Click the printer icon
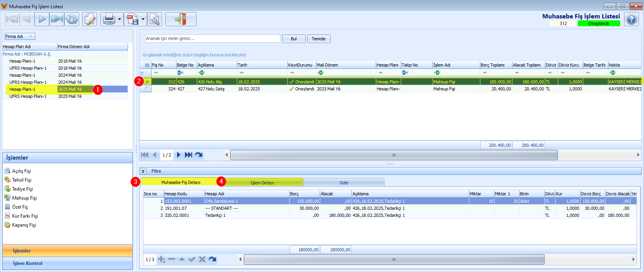Screen dimensions: 644x272 click(x=109, y=19)
